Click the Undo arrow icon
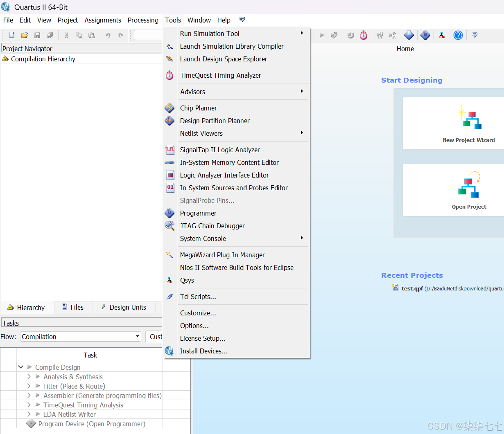 click(108, 35)
